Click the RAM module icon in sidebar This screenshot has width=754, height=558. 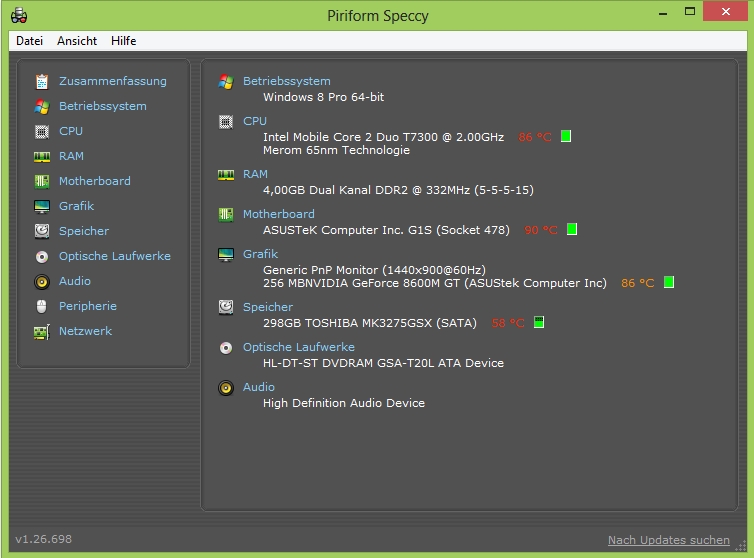[x=42, y=156]
